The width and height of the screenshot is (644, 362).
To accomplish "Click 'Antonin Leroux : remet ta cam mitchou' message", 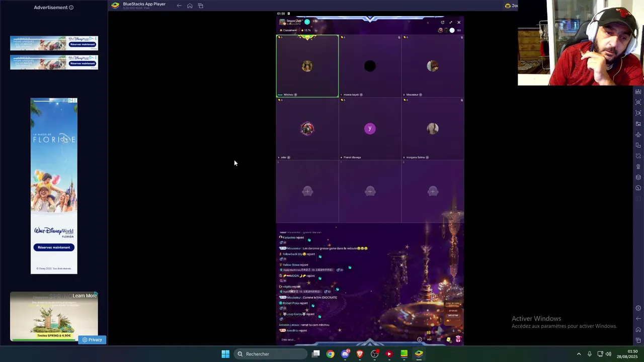I will pyautogui.click(x=304, y=325).
